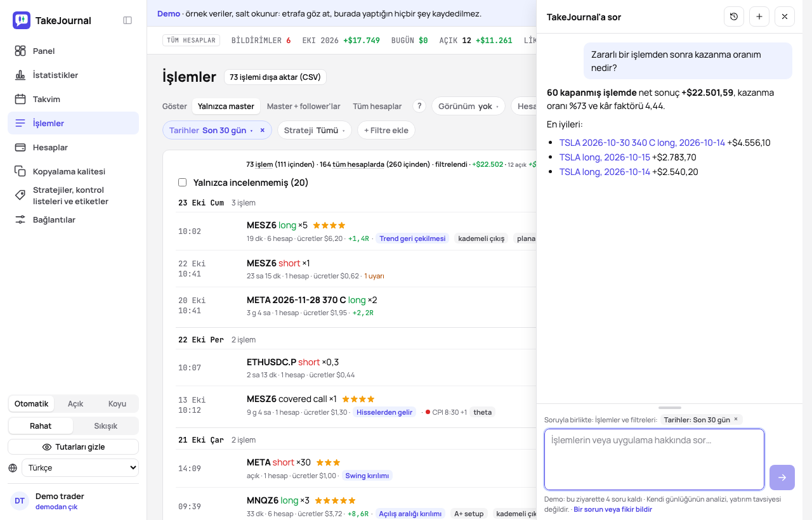Open the TSLA 340 C long trade link
The width and height of the screenshot is (812, 520).
click(642, 143)
